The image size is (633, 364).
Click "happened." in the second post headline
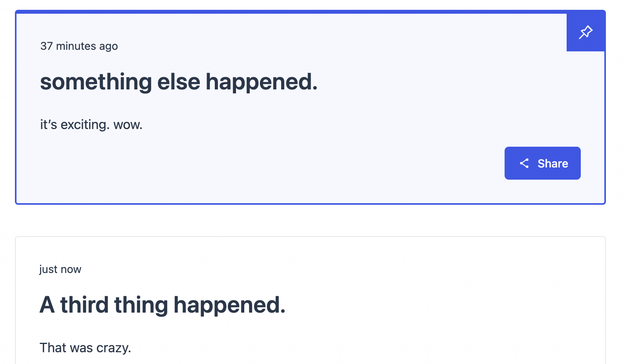pos(229,305)
